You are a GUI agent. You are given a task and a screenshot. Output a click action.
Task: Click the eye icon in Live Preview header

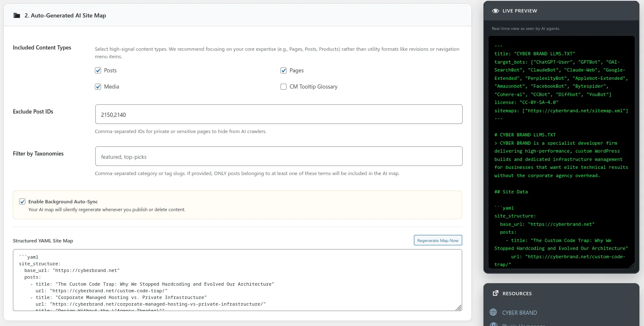(x=495, y=11)
